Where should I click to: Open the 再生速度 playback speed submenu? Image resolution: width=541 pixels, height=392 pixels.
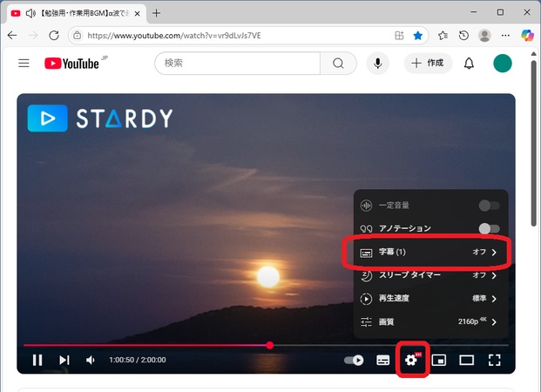[x=430, y=299]
